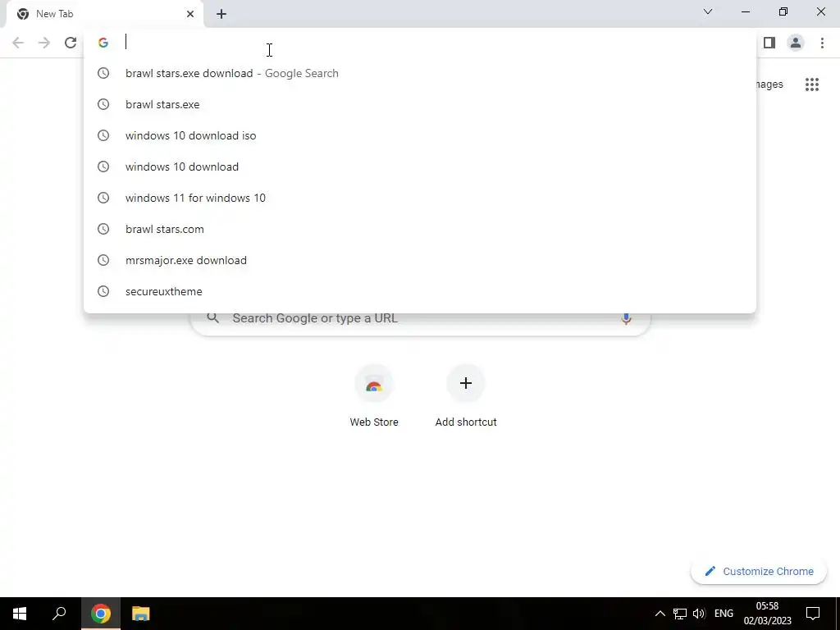Open the Windows Start menu
Viewport: 840px width, 630px height.
[x=20, y=614]
